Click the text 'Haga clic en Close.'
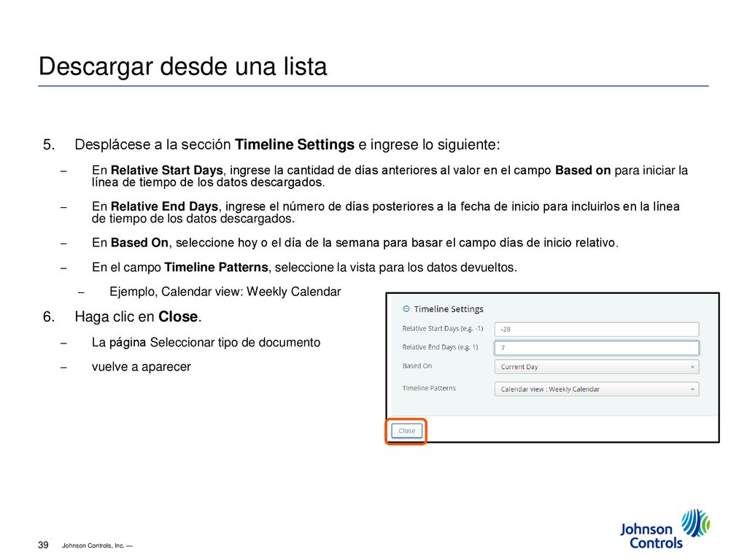The height and width of the screenshot is (560, 747). (x=138, y=316)
